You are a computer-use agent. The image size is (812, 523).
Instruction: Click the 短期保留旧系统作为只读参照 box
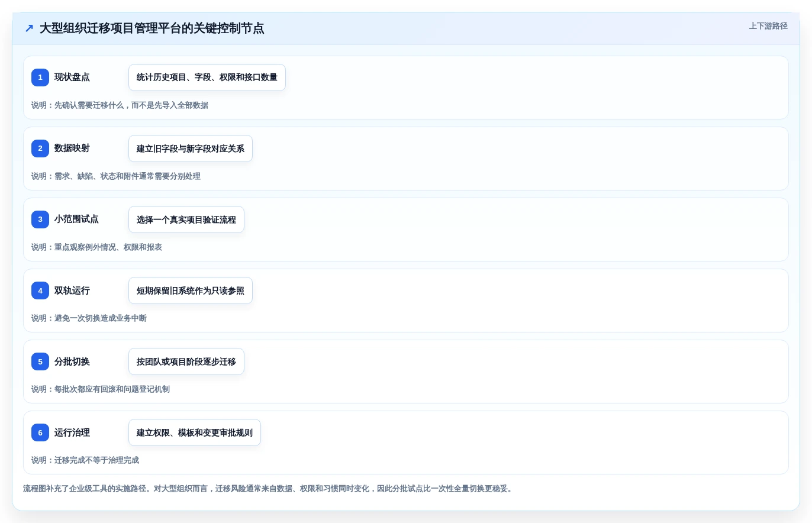[191, 290]
